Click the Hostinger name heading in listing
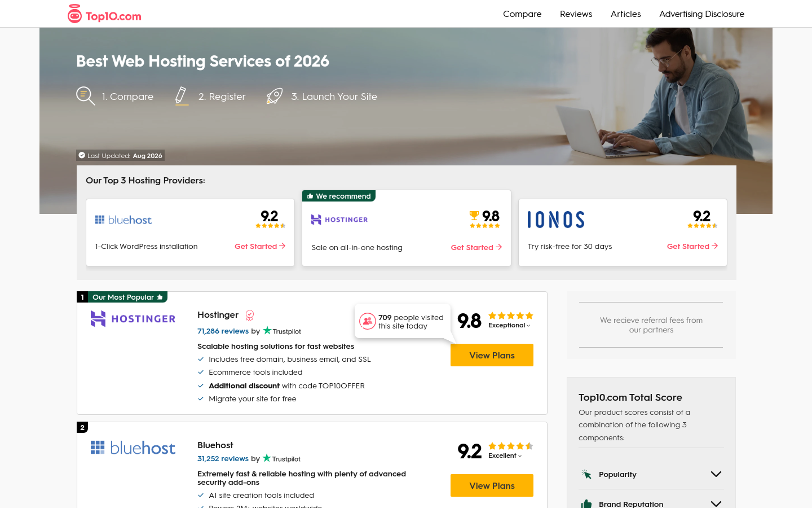 point(218,315)
